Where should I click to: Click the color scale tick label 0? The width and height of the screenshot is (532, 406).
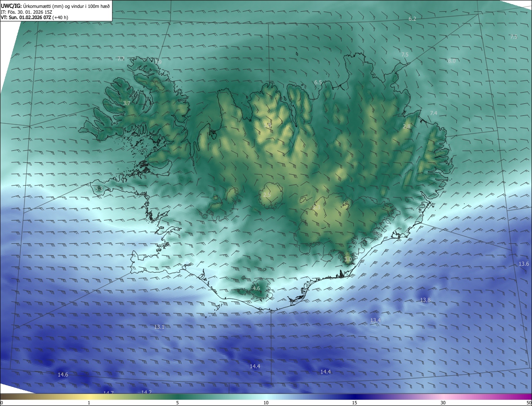[x=2, y=403]
